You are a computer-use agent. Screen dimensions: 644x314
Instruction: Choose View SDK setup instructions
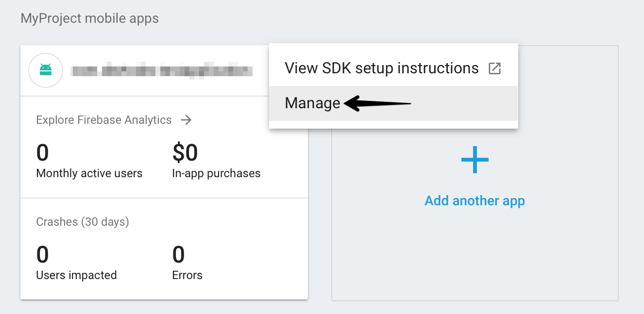pos(381,68)
